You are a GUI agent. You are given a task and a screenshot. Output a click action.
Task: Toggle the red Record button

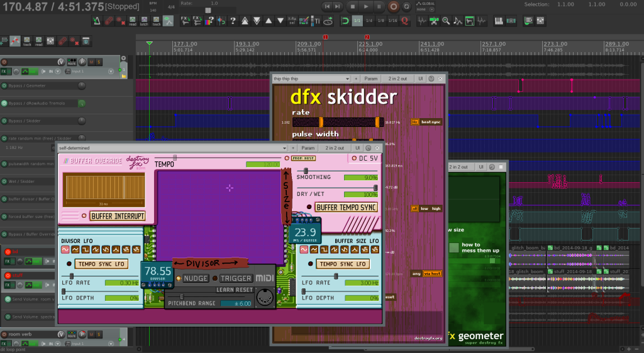[x=394, y=6]
